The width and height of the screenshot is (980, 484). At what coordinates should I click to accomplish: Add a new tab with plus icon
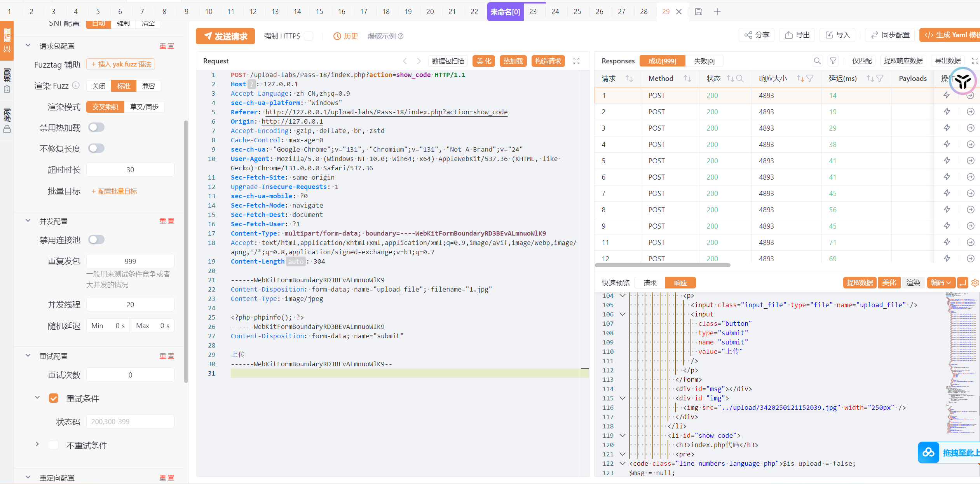tap(717, 12)
